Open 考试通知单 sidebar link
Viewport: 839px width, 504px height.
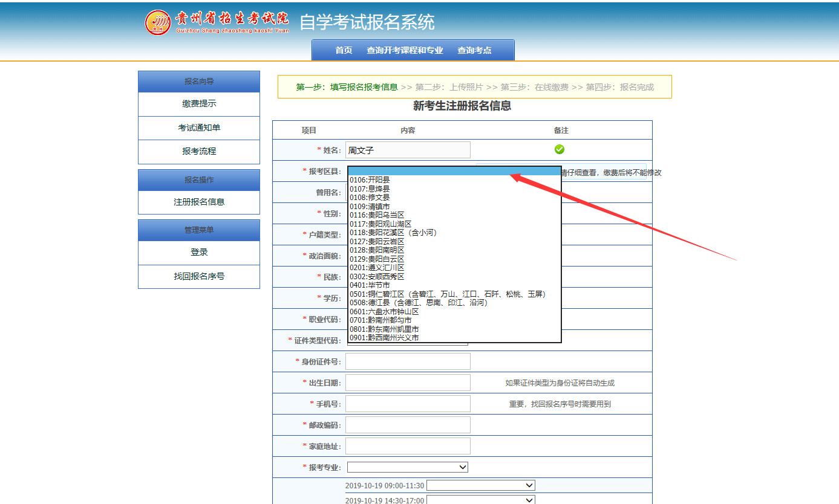[199, 128]
